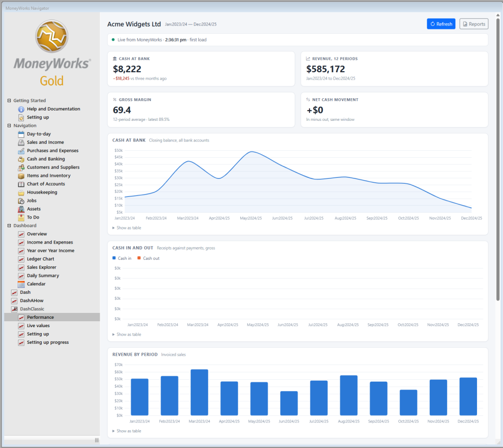Click the Oct:2024/25 revenue bar
Screen dimensions: 503x448
click(x=408, y=402)
